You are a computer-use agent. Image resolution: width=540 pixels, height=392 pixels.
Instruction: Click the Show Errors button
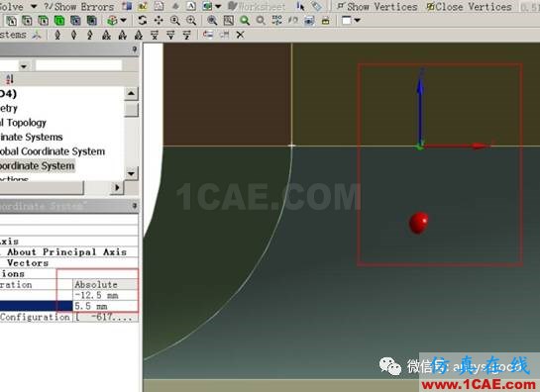pyautogui.click(x=78, y=7)
